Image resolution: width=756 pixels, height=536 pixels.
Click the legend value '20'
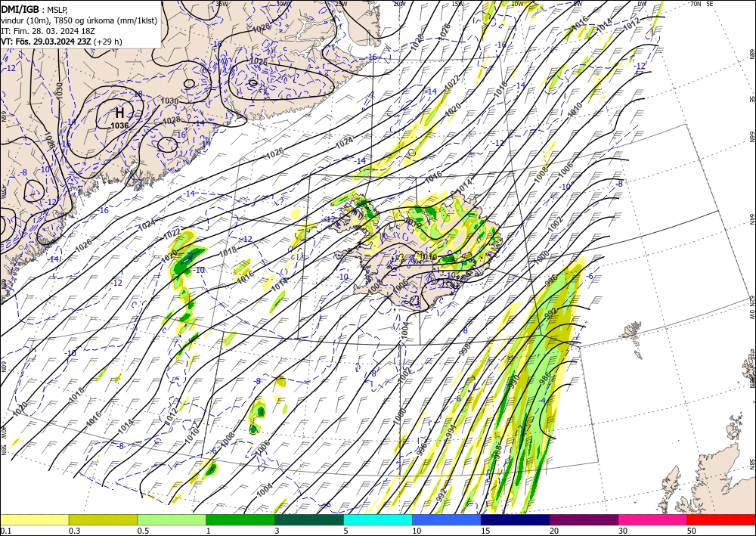(x=554, y=531)
